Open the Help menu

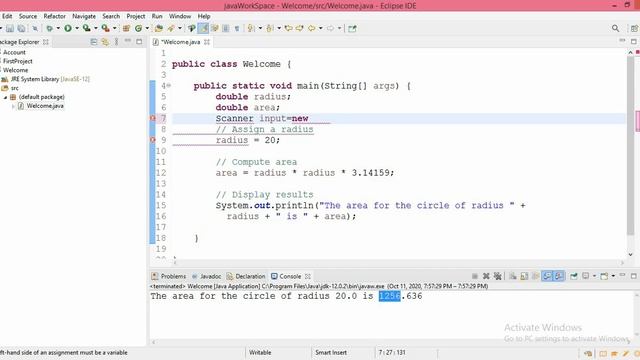(204, 16)
